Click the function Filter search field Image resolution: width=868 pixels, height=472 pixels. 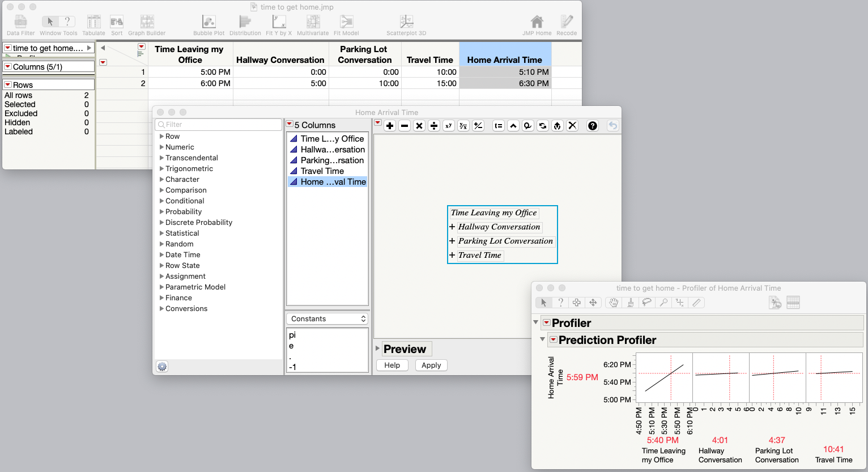click(219, 125)
